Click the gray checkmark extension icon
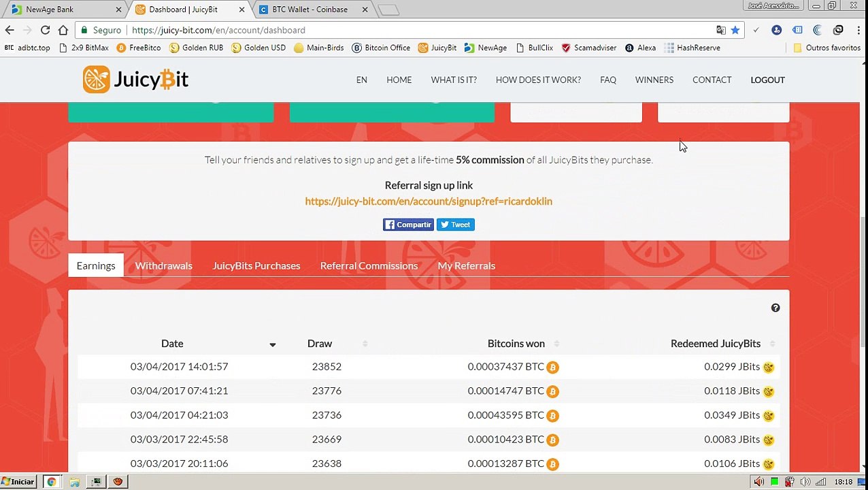868x490 pixels. (756, 30)
